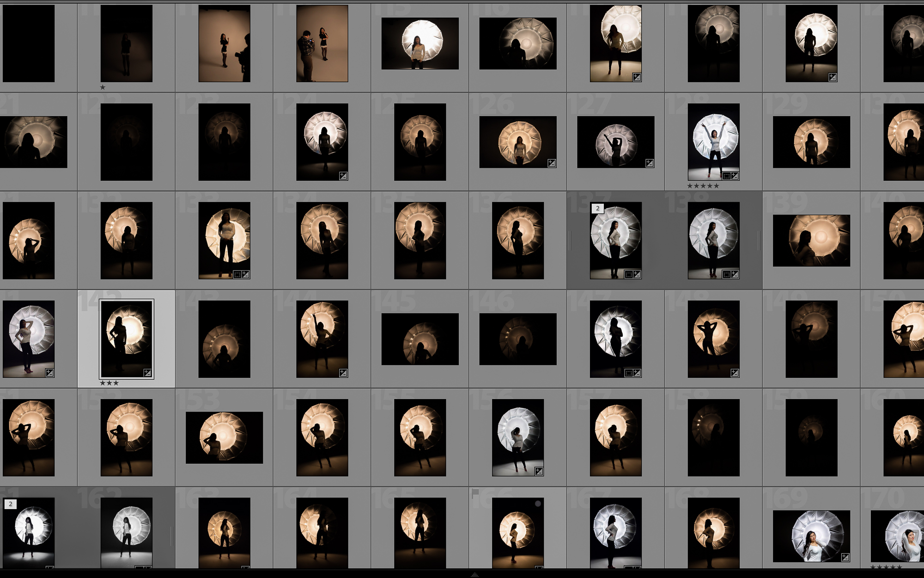924x578 pixels.
Task: Click five-star rating under photo 128
Action: (703, 186)
